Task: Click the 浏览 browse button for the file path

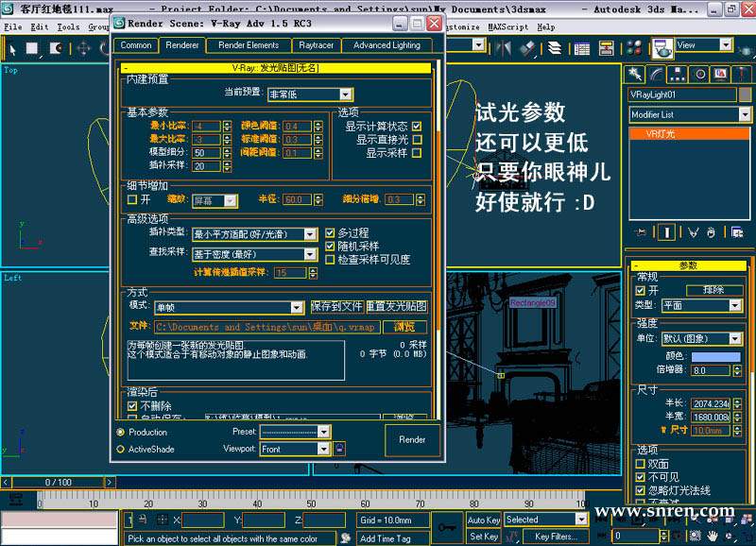Action: pyautogui.click(x=404, y=327)
